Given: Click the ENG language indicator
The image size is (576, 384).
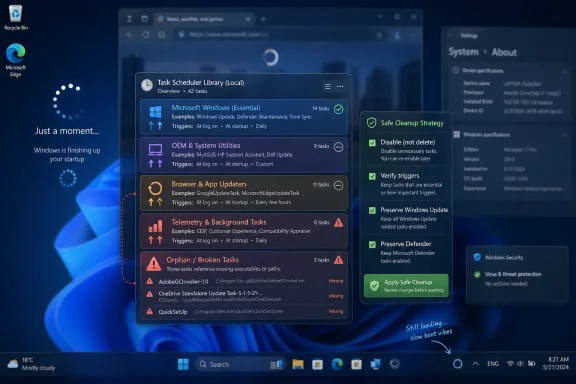Looking at the screenshot, I should [493, 364].
